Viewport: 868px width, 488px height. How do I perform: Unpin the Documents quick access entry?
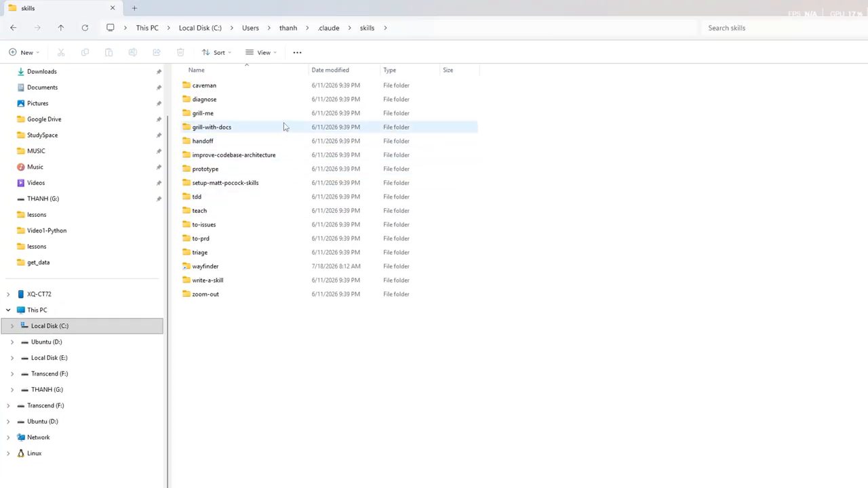[159, 87]
